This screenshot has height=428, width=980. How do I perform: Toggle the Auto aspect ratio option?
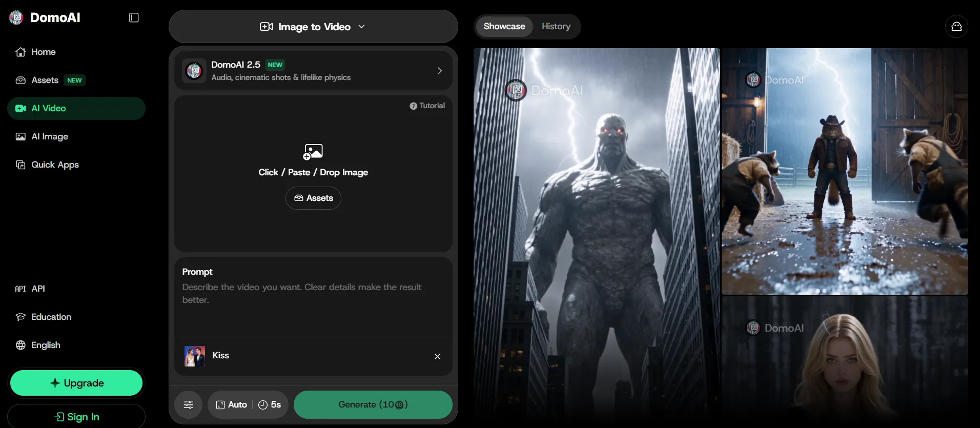(x=232, y=404)
